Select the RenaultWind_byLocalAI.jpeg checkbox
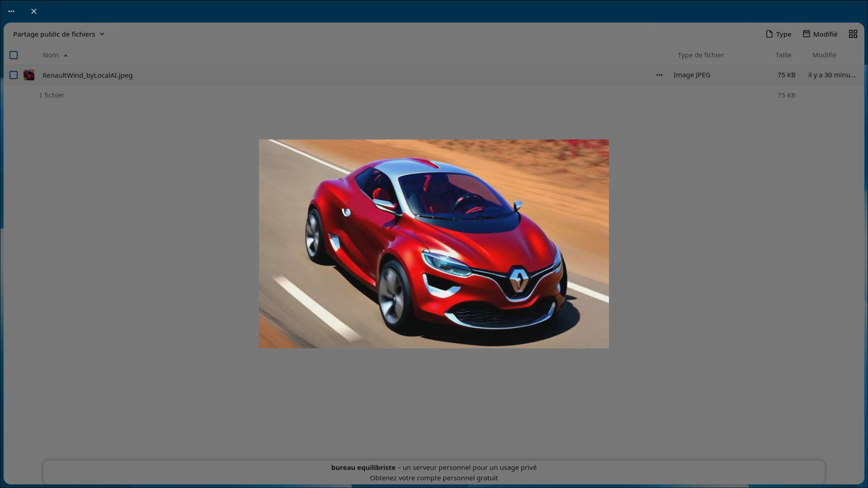Screen dimensions: 868x488 click(14, 75)
